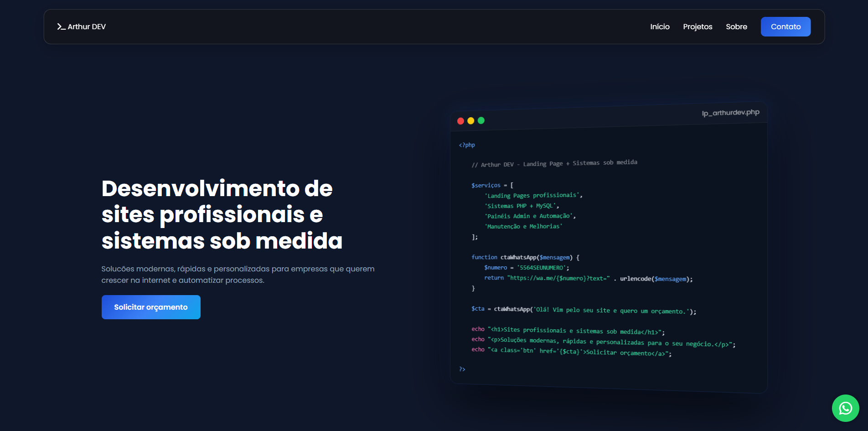
Task: Click the red dot in the code window
Action: coord(460,121)
